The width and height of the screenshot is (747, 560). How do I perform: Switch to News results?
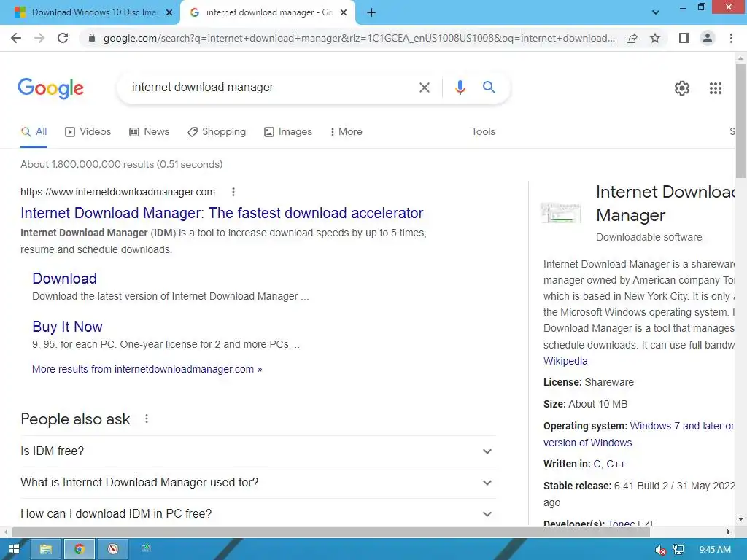click(149, 132)
